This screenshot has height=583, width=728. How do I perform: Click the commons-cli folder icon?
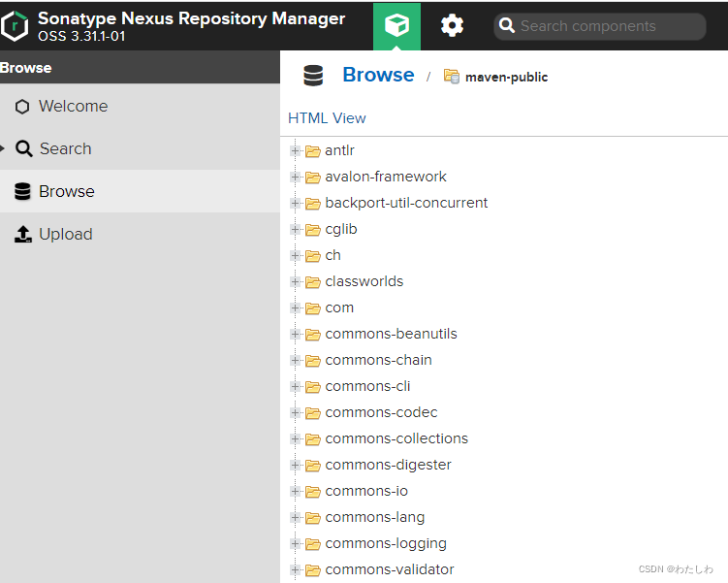click(x=313, y=387)
